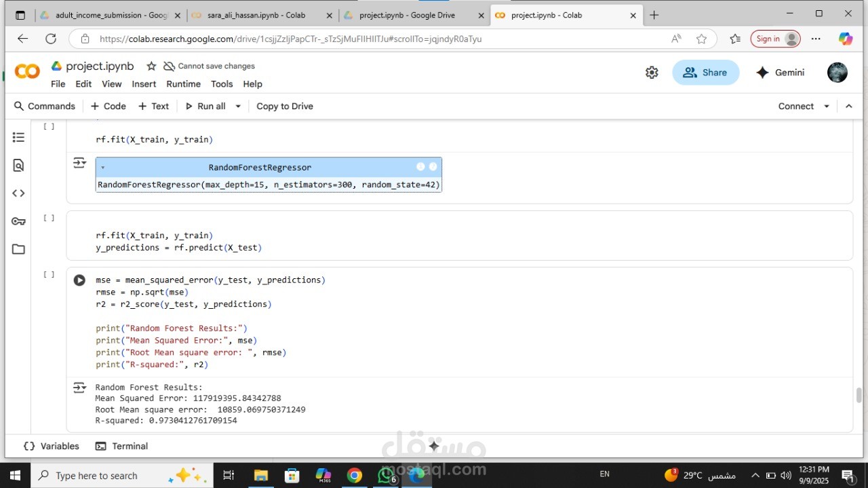The height and width of the screenshot is (488, 868).
Task: Open Chrome from taskbar
Action: [x=354, y=475]
